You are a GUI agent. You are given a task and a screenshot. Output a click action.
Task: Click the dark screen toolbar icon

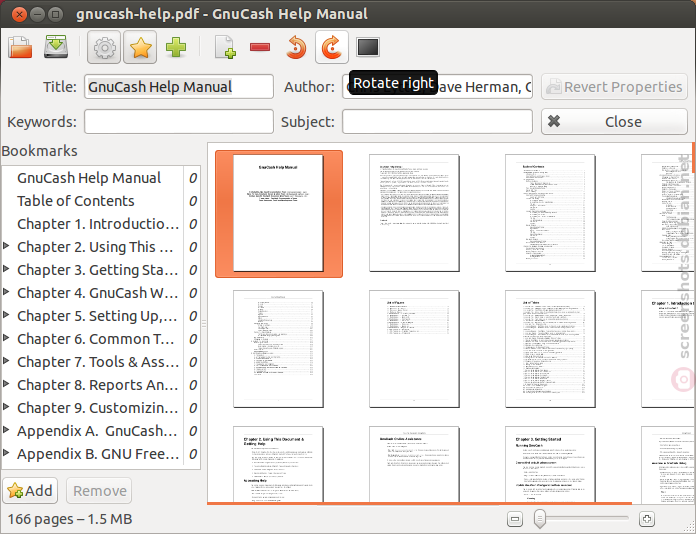[x=368, y=47]
